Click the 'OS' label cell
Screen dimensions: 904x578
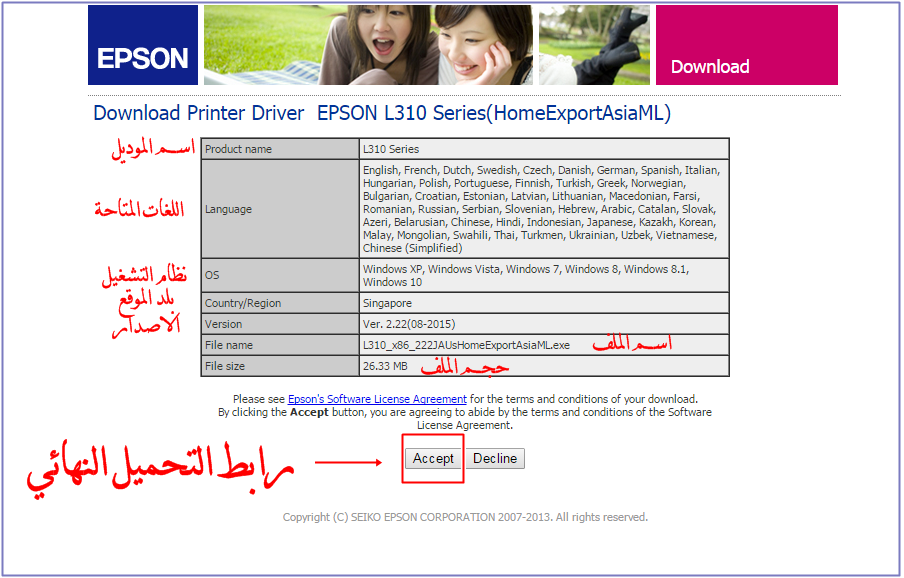coord(280,275)
